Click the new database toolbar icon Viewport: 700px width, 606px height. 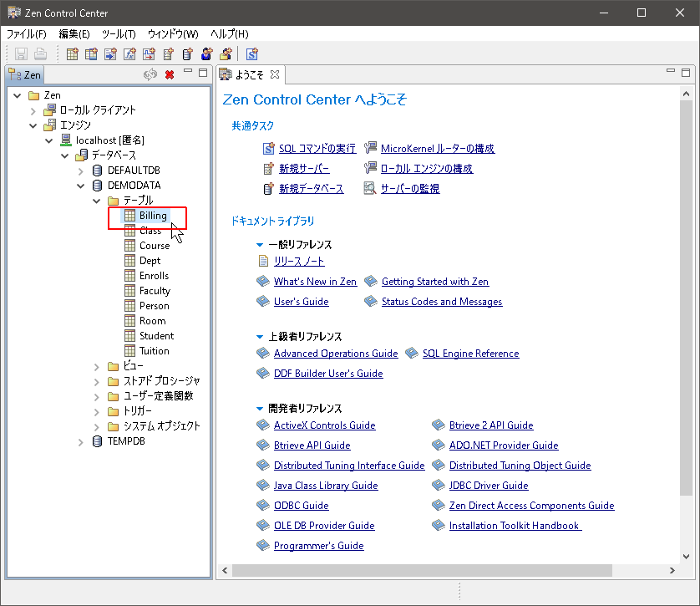(187, 54)
